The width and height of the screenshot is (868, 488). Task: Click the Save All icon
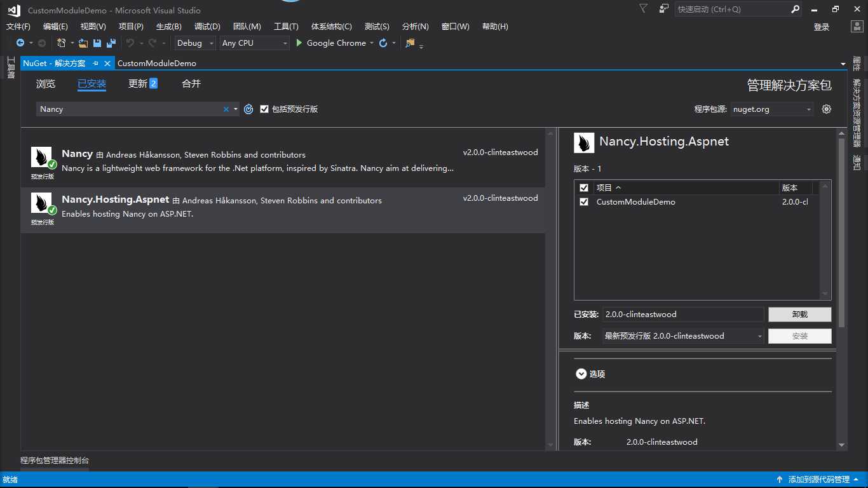(x=111, y=43)
